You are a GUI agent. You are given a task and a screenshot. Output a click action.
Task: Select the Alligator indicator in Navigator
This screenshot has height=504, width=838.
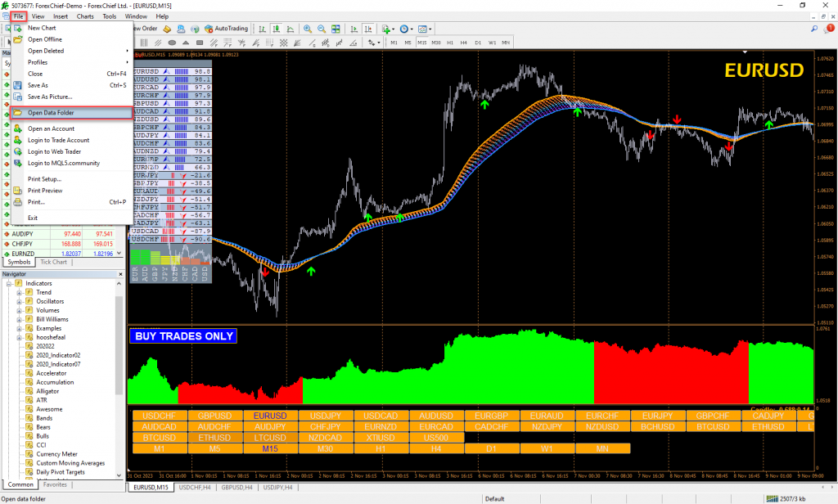[47, 391]
